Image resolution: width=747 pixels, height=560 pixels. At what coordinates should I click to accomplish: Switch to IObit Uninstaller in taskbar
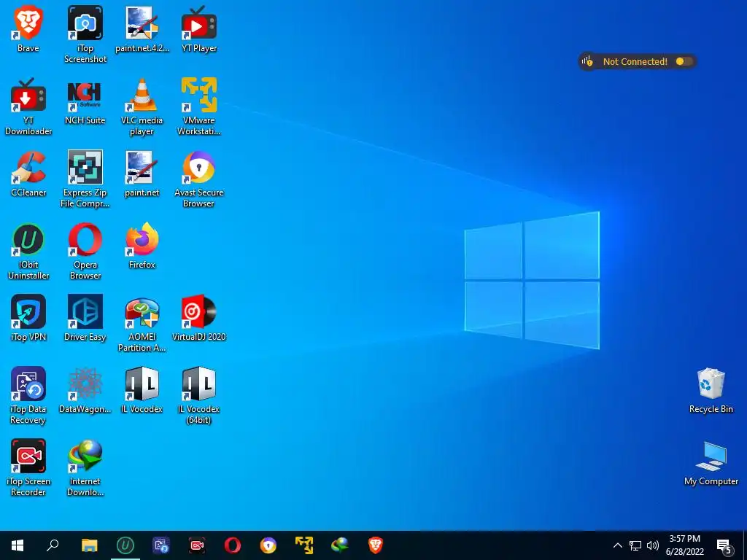[x=125, y=545]
